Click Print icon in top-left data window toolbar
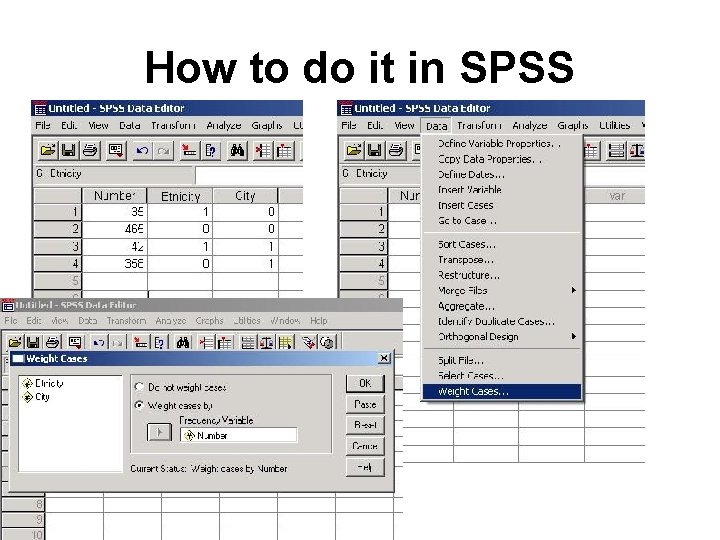This screenshot has height=540, width=720. [x=90, y=151]
